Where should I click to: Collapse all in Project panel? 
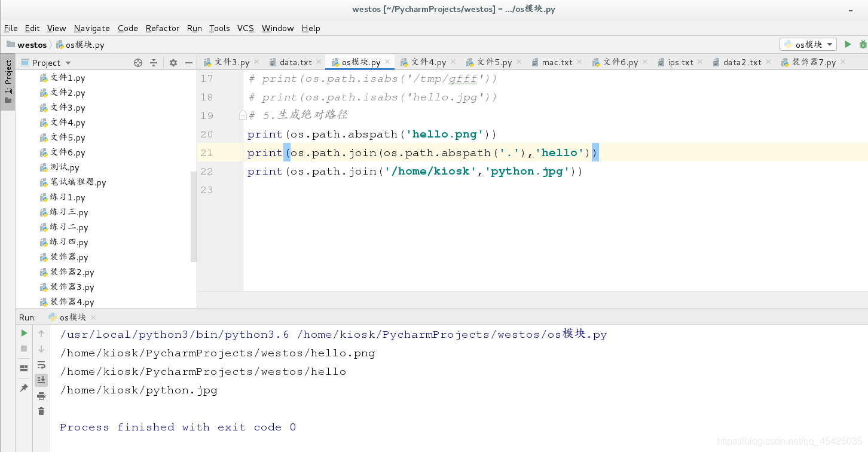(154, 63)
